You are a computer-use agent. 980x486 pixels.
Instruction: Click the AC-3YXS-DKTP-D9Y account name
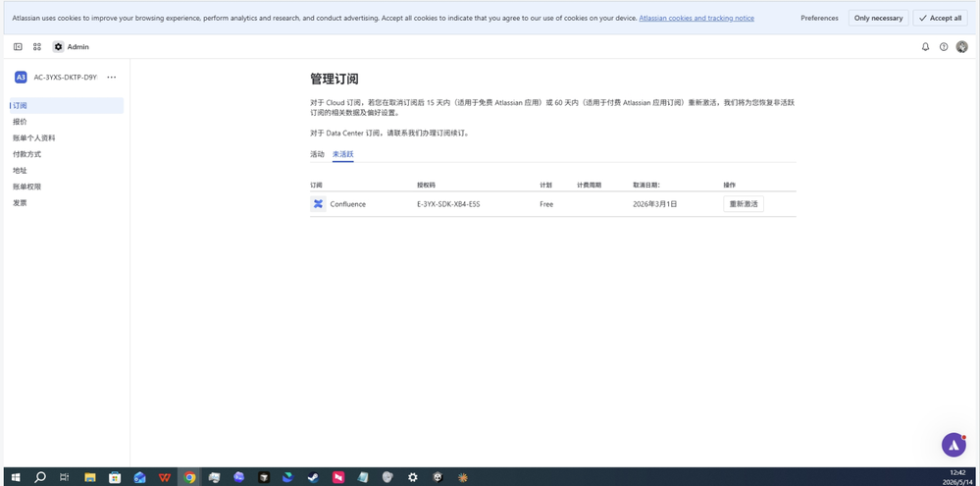click(67, 77)
